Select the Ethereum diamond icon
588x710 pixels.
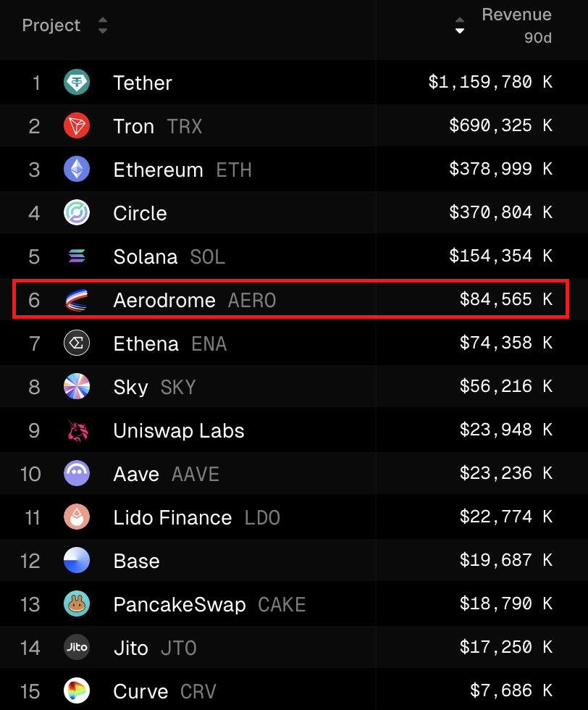click(77, 170)
